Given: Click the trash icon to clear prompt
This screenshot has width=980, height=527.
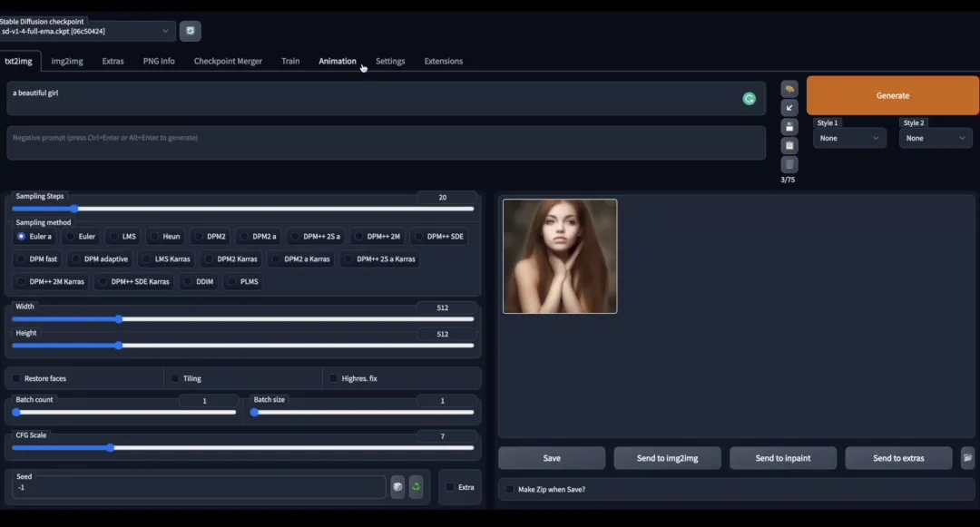Looking at the screenshot, I should (789, 164).
